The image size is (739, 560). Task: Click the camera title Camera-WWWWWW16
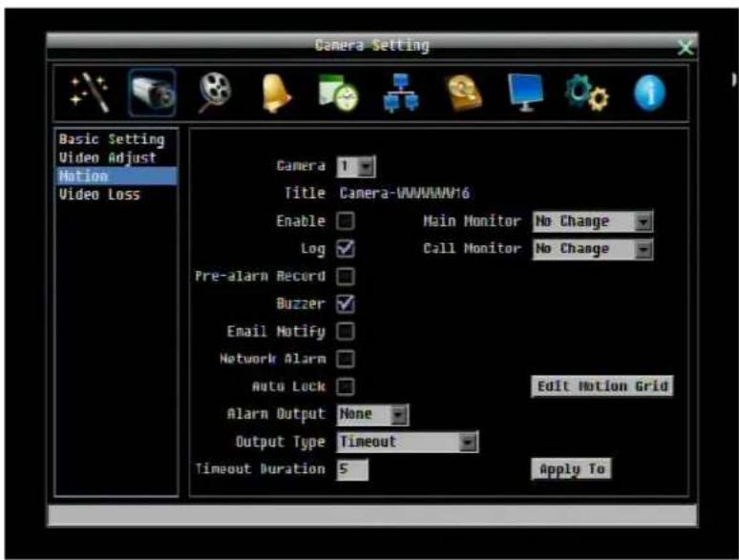[405, 193]
